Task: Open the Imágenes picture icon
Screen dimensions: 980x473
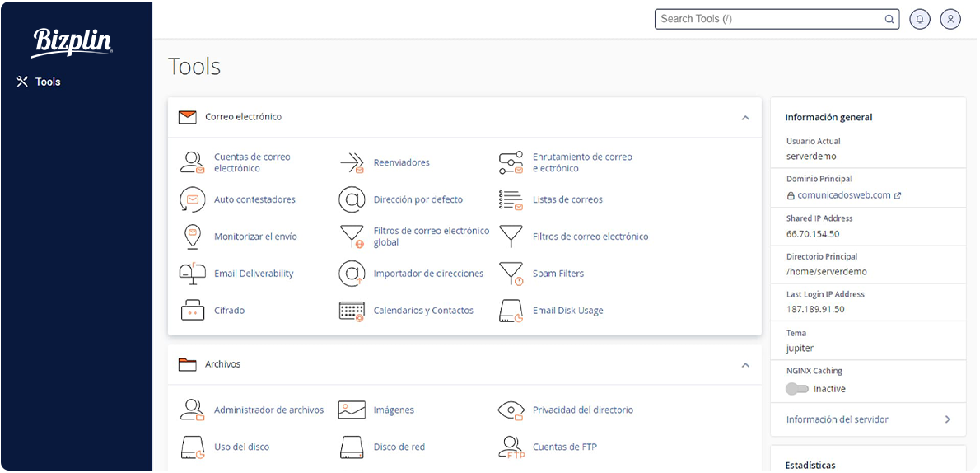Action: point(352,410)
